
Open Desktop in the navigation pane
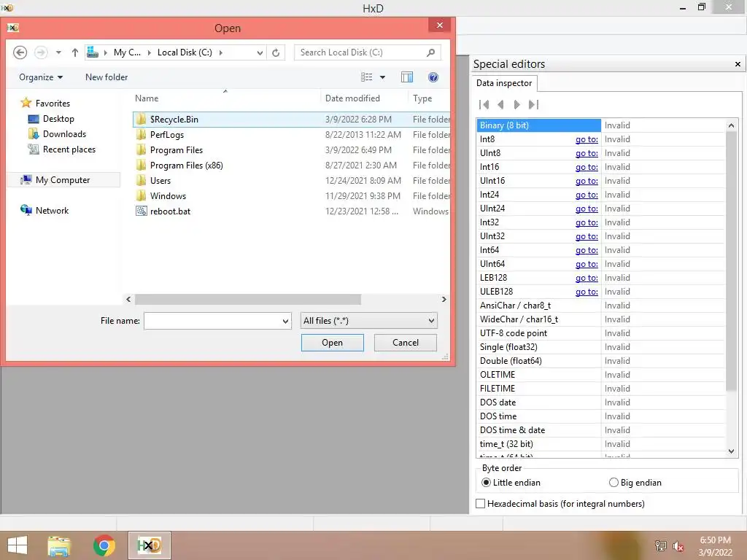[58, 119]
